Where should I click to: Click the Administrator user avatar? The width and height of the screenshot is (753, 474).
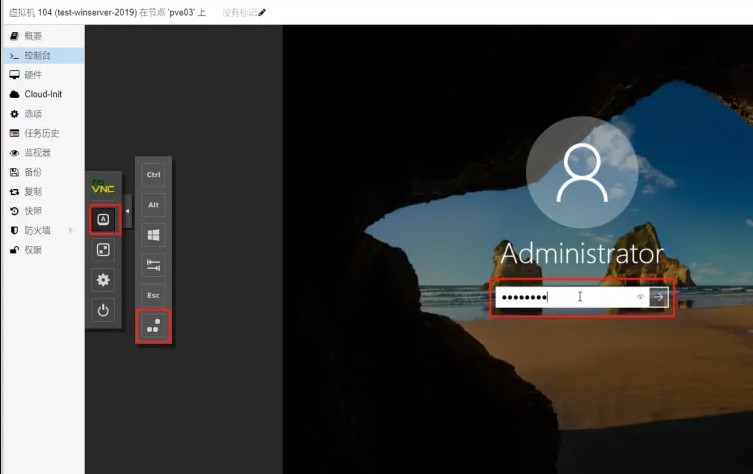click(582, 172)
